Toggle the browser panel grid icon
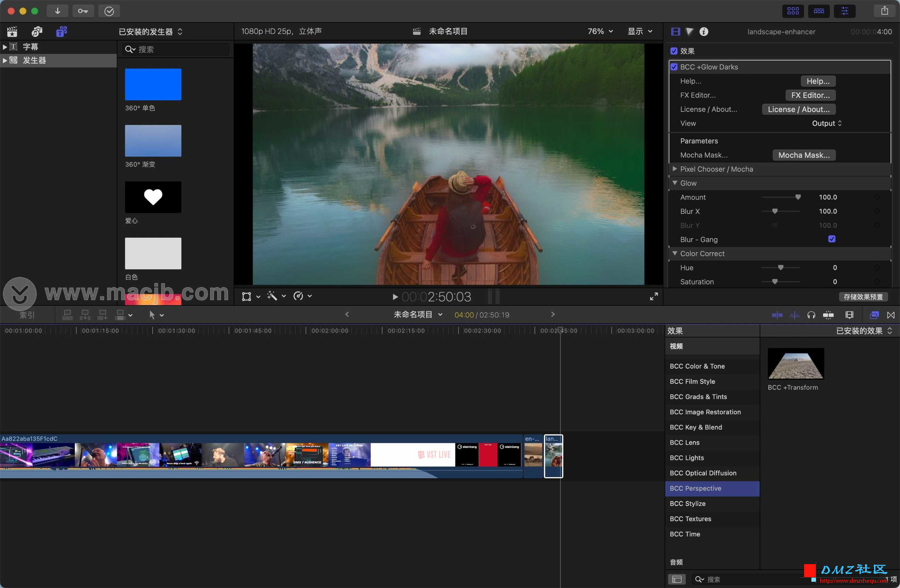The height and width of the screenshot is (588, 900). coord(793,11)
